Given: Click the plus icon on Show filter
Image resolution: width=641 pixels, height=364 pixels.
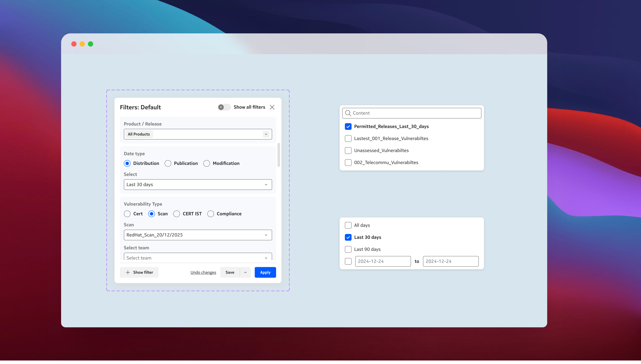Looking at the screenshot, I should [128, 272].
